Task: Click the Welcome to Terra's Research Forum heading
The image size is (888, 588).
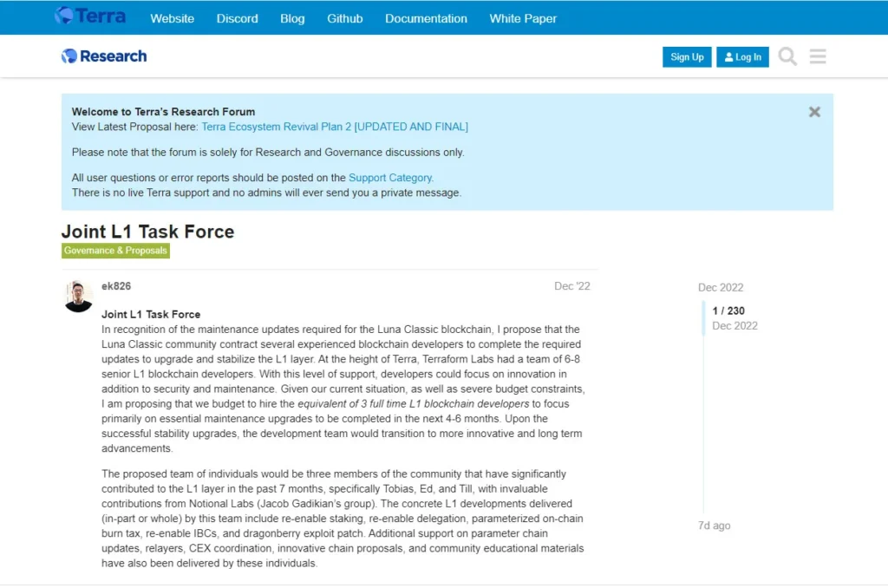Action: [x=163, y=112]
